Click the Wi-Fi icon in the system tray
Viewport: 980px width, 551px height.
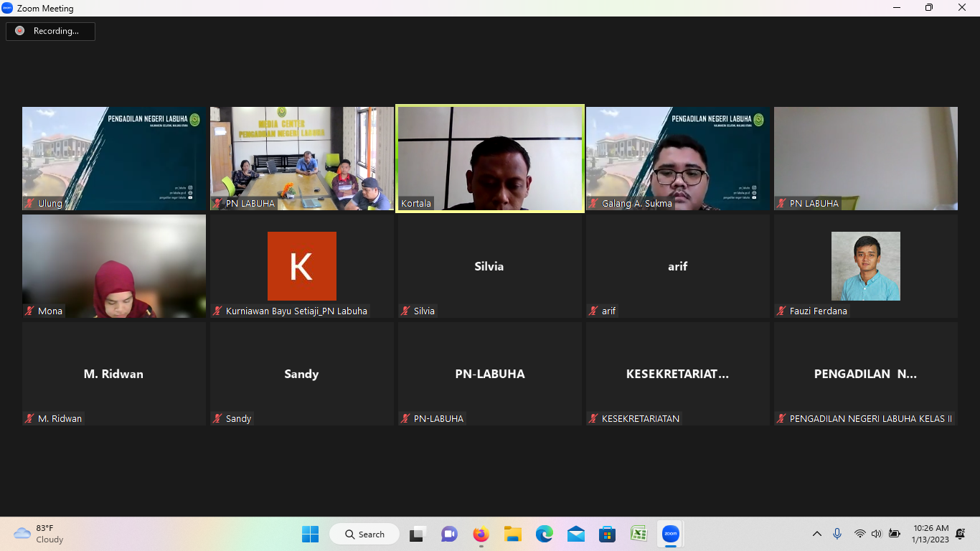[x=860, y=534]
